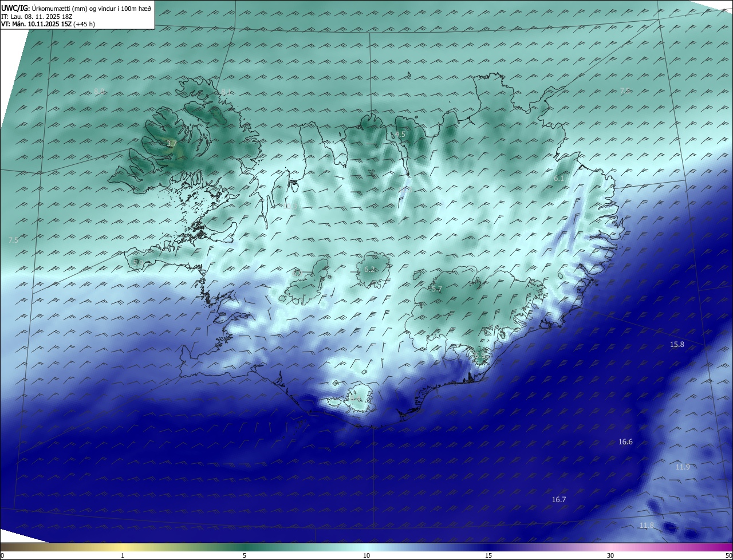Click the color bar label 0
The width and height of the screenshot is (733, 560).
[2, 555]
